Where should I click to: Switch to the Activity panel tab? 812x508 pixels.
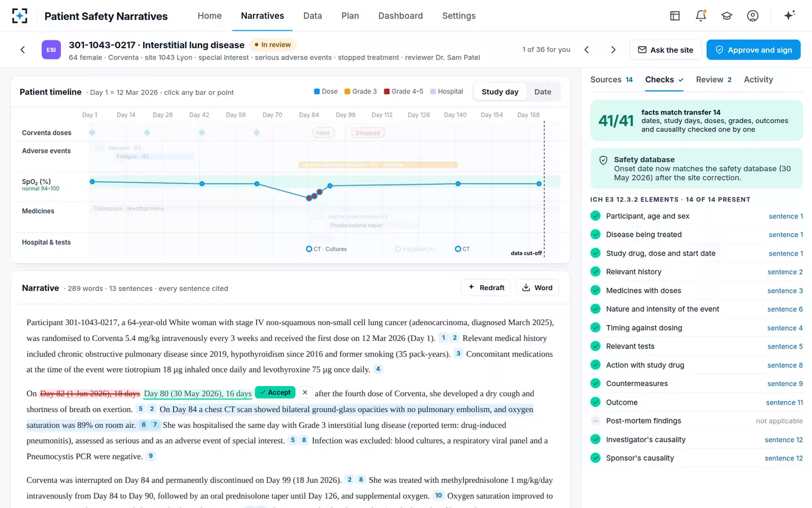click(x=758, y=80)
